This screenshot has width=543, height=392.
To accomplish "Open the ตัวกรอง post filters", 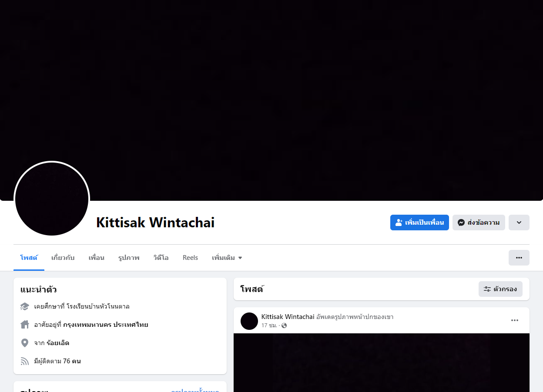I will 500,289.
